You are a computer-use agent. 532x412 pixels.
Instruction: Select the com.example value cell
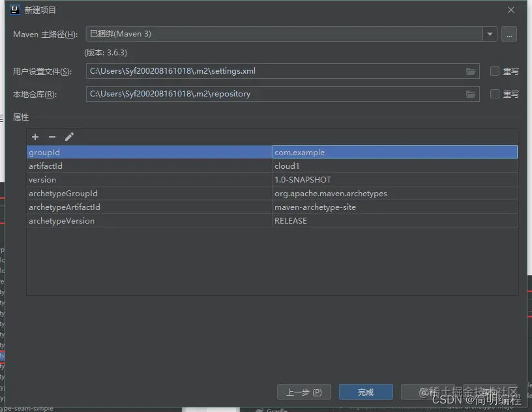click(395, 152)
